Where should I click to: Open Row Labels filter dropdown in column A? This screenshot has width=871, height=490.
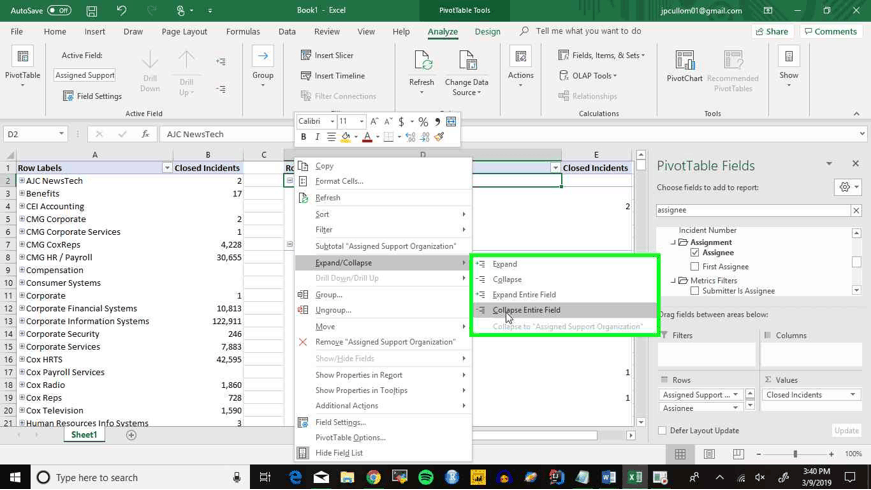(x=167, y=168)
